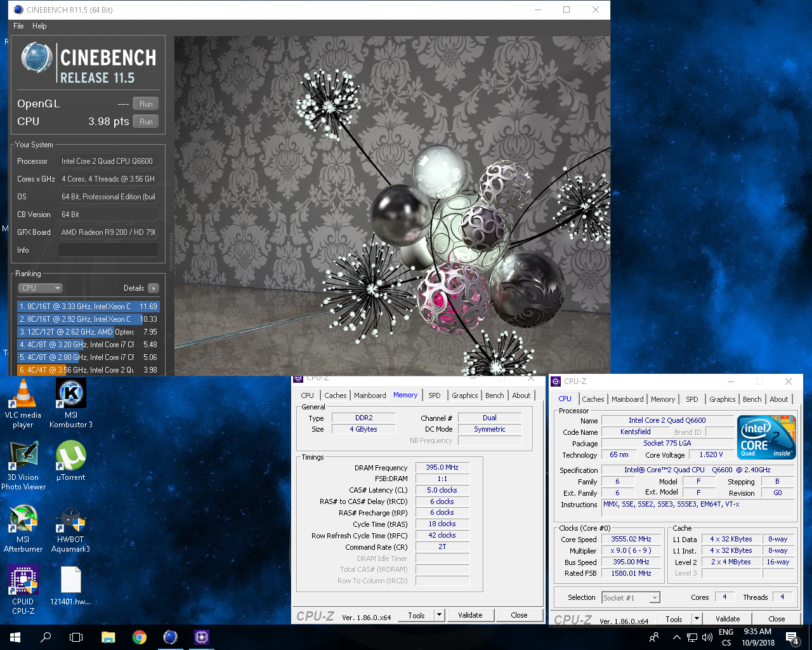The image size is (812, 650).
Task: Run the CPU benchmark
Action: [x=146, y=121]
